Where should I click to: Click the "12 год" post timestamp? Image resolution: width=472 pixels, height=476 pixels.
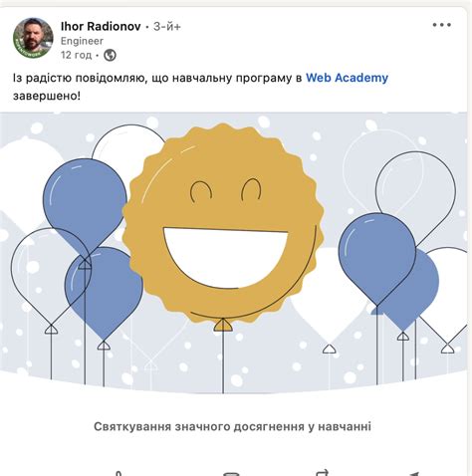[x=77, y=55]
